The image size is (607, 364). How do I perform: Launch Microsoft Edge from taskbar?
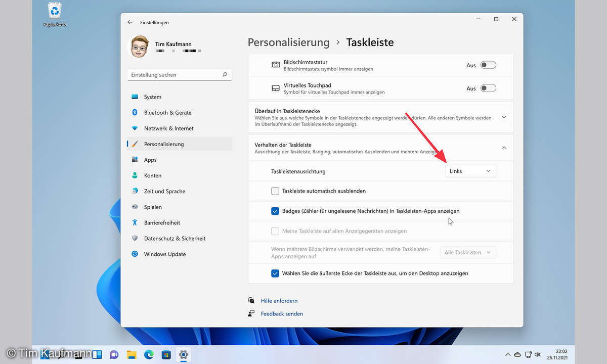(x=149, y=354)
